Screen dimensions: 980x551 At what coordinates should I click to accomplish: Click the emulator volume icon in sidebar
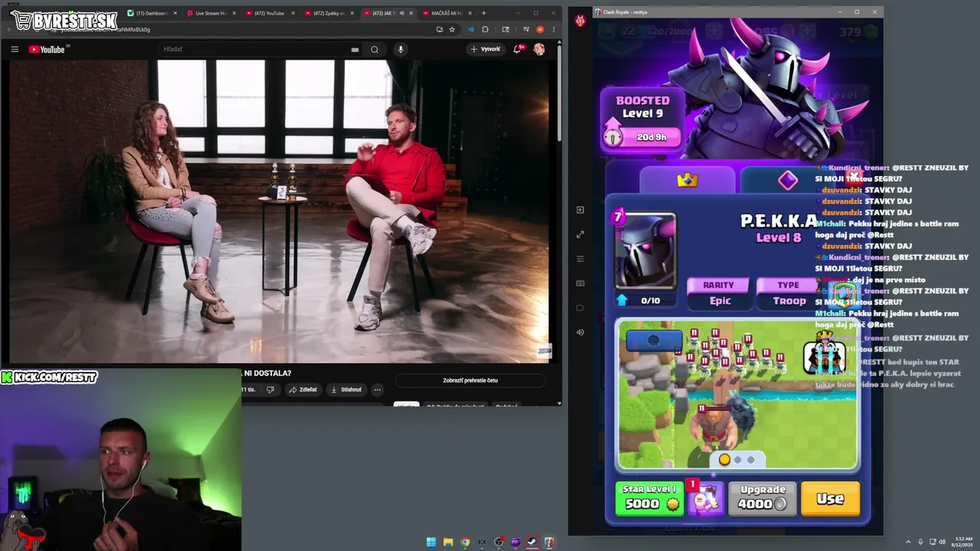580,332
